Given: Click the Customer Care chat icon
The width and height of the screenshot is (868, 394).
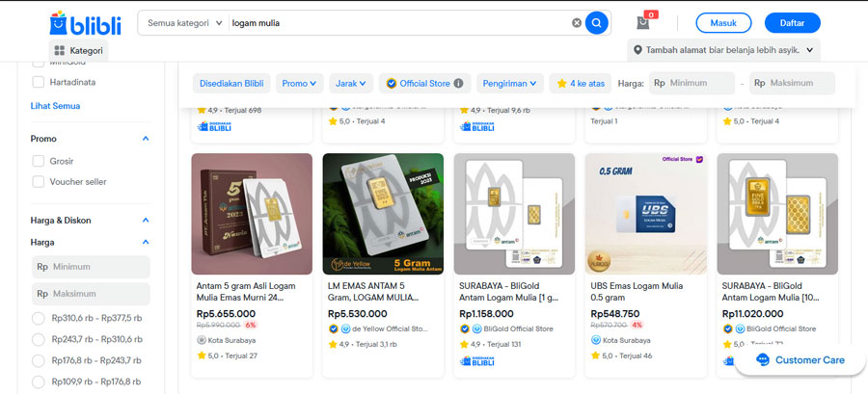Looking at the screenshot, I should [763, 360].
